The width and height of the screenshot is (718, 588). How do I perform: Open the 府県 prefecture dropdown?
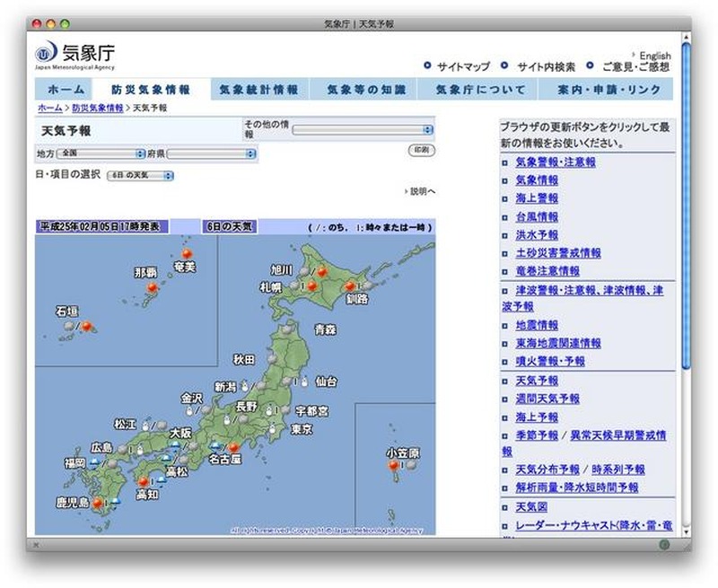(x=212, y=154)
